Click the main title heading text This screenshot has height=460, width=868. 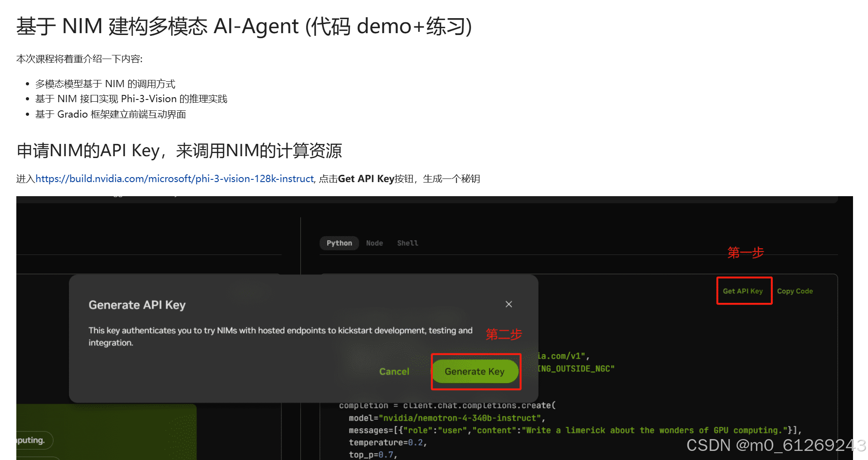(x=244, y=26)
